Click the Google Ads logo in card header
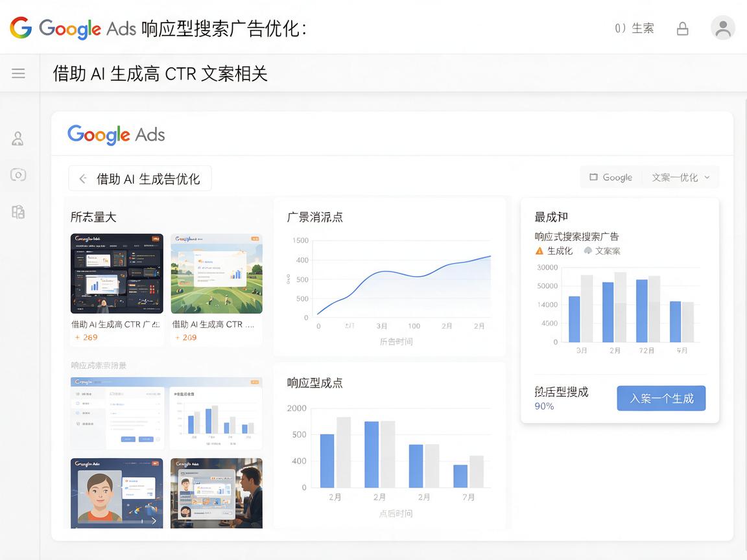 pos(116,135)
